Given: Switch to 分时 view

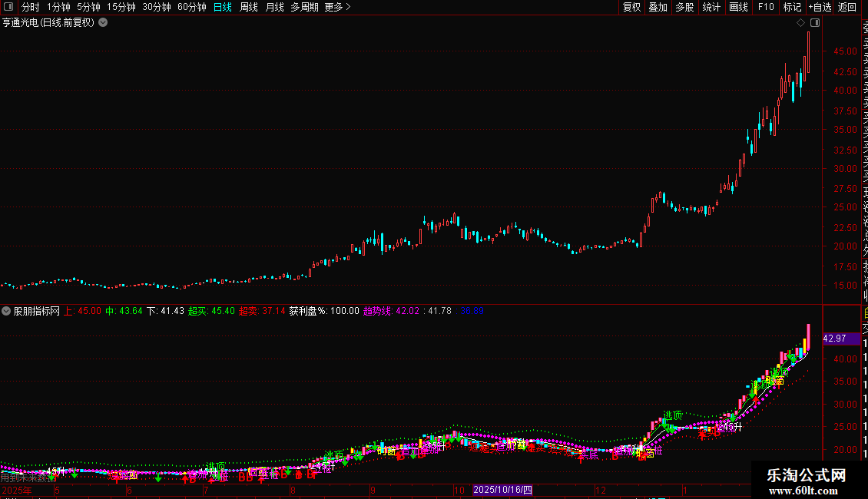Looking at the screenshot, I should tap(31, 7).
